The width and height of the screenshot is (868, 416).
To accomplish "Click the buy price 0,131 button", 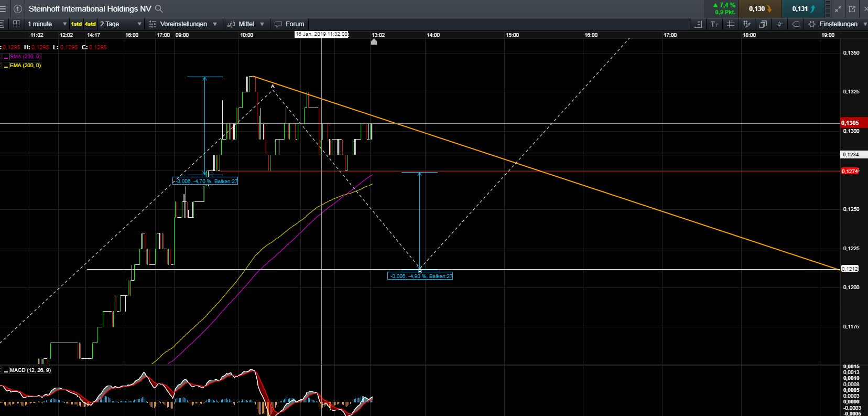I will pyautogui.click(x=803, y=9).
